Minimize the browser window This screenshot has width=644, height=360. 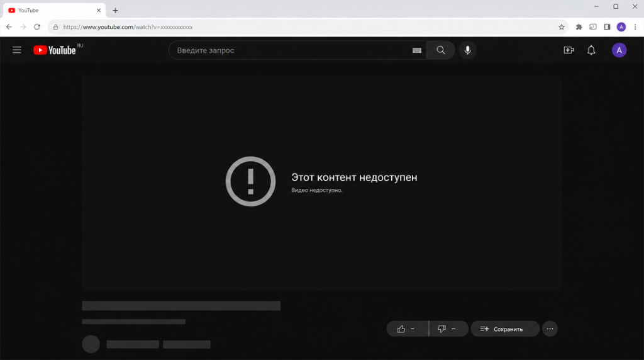(x=596, y=6)
